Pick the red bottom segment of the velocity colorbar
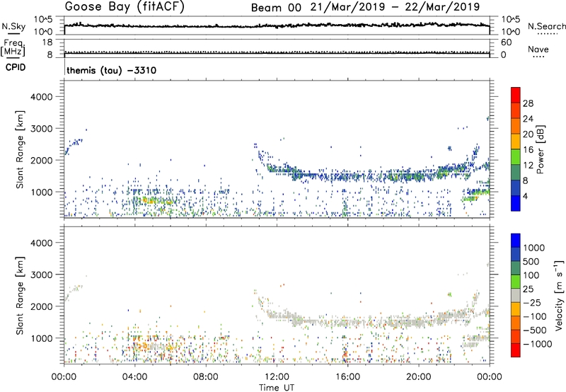This screenshot has height=392, width=566. coord(516,350)
